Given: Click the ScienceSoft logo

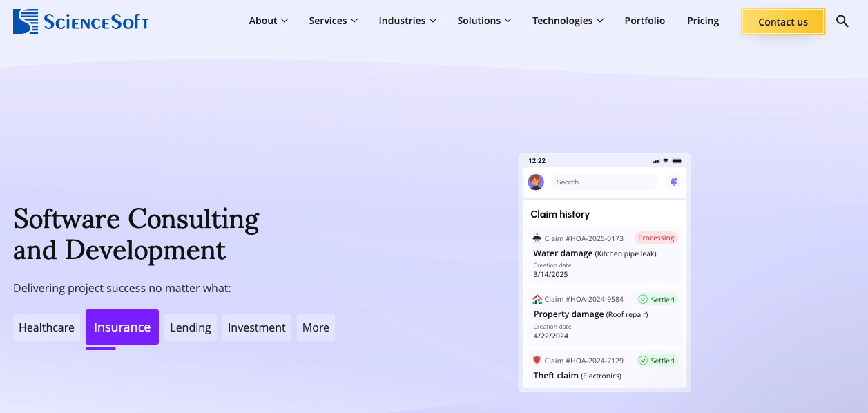Looking at the screenshot, I should tap(81, 21).
